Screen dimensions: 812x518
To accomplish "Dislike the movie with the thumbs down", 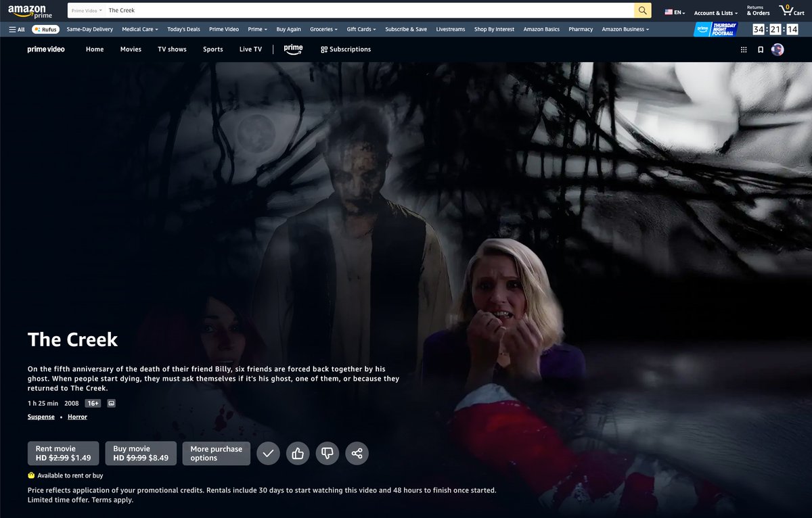I will [327, 453].
